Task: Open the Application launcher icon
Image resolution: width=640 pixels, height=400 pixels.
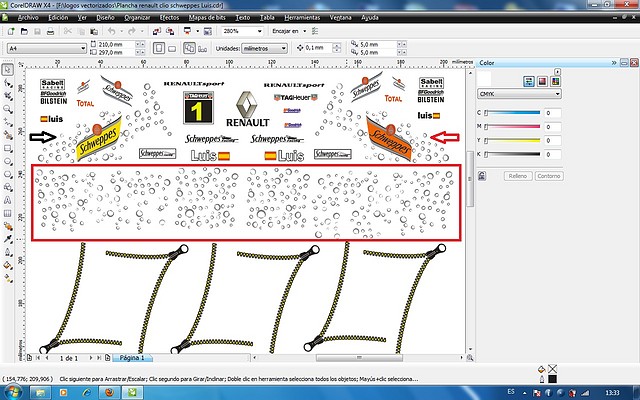Action: [188, 31]
